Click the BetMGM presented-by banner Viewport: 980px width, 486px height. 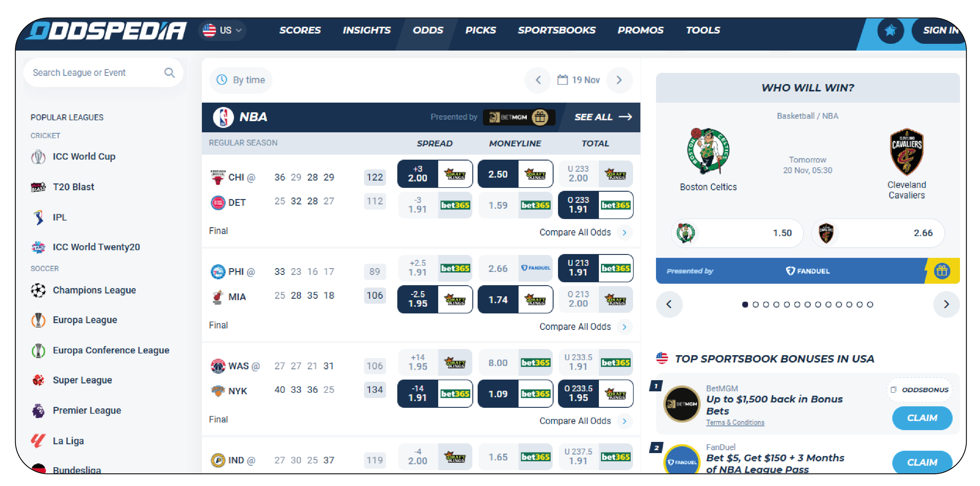coord(519,117)
